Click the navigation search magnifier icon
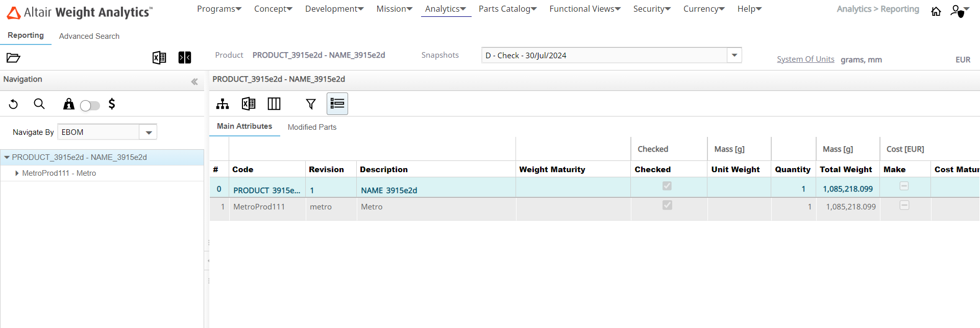This screenshot has width=980, height=328. click(x=39, y=104)
